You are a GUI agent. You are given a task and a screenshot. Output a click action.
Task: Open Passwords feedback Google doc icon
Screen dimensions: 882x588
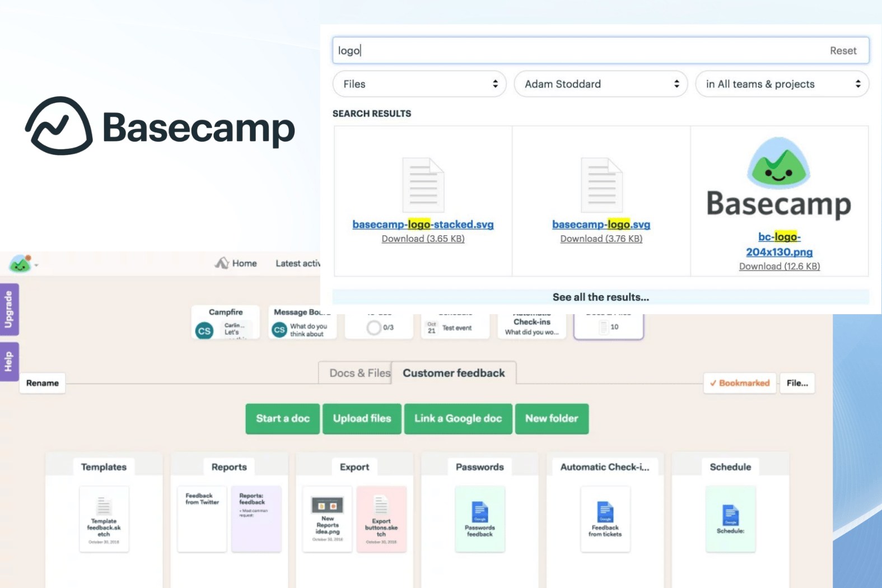point(480,512)
